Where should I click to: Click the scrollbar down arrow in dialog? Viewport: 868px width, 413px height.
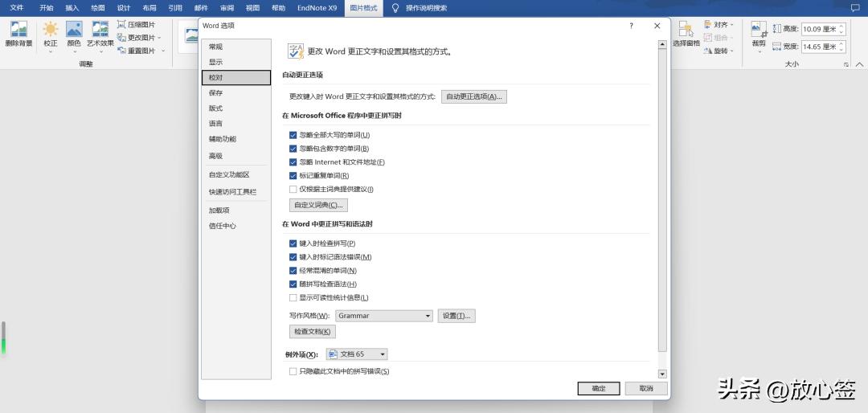(662, 374)
